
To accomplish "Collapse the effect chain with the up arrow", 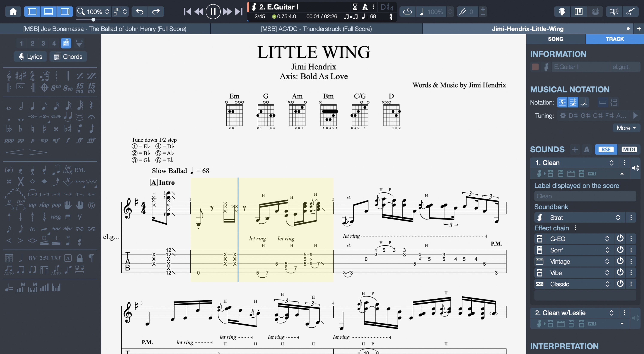I will coord(622,173).
